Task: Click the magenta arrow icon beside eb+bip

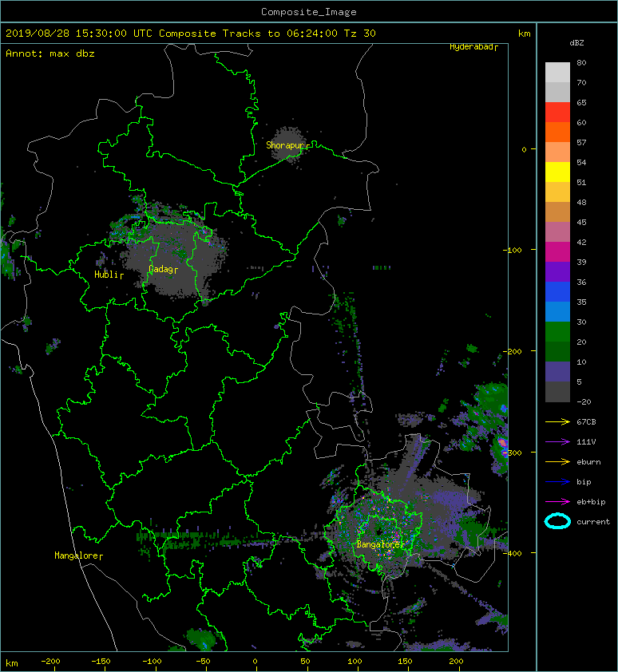Action: (x=557, y=502)
